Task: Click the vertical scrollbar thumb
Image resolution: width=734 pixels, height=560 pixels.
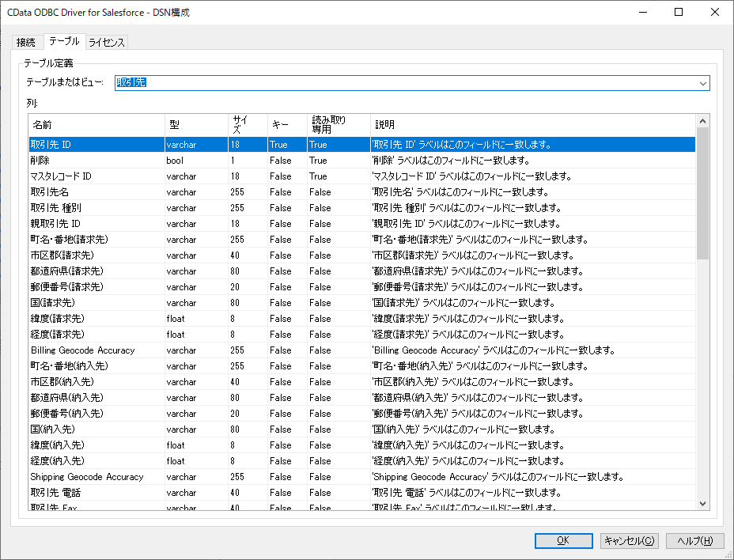Action: tap(702, 193)
